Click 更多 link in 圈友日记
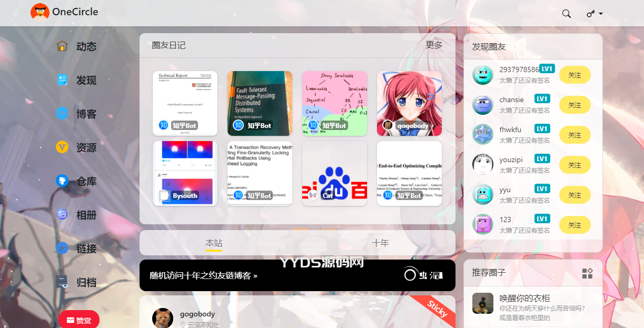Viewport: 644px width, 328px height. [x=434, y=45]
